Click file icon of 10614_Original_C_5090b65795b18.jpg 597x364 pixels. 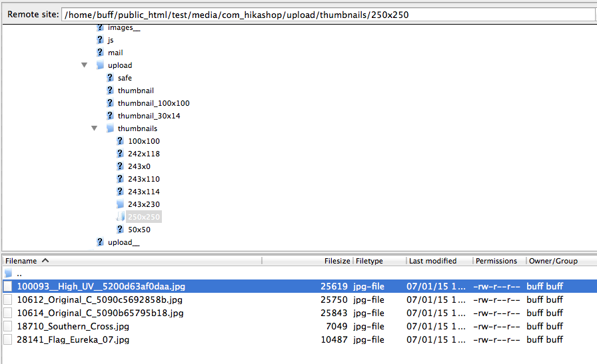point(8,313)
